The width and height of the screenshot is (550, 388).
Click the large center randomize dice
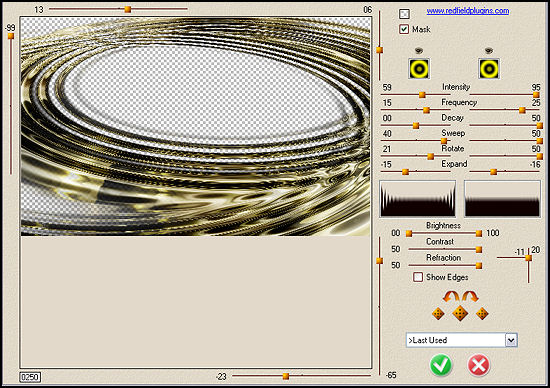point(460,313)
